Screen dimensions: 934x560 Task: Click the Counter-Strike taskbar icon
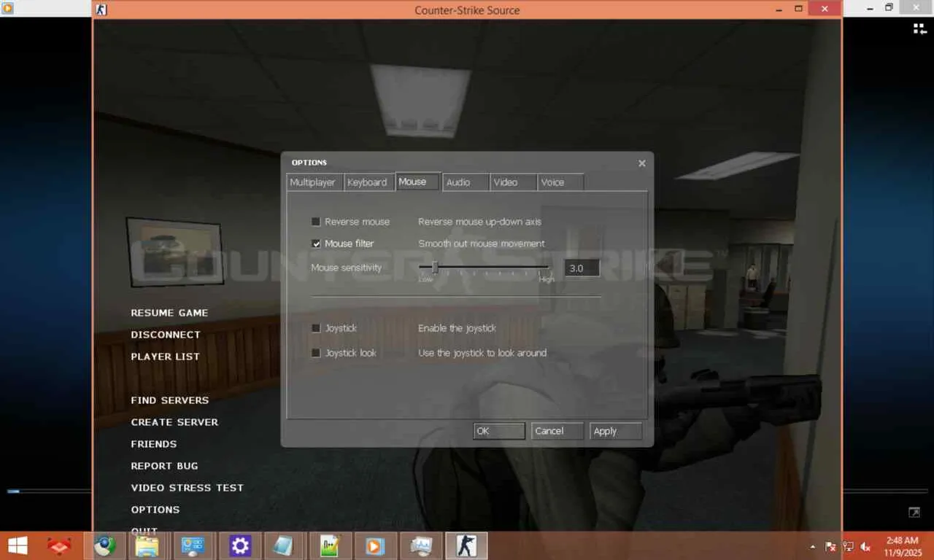pyautogui.click(x=466, y=545)
